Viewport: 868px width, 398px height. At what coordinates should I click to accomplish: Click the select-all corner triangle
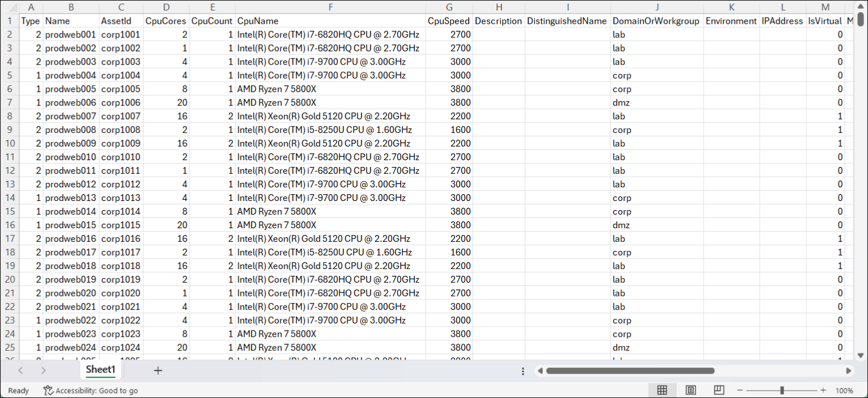(x=10, y=7)
